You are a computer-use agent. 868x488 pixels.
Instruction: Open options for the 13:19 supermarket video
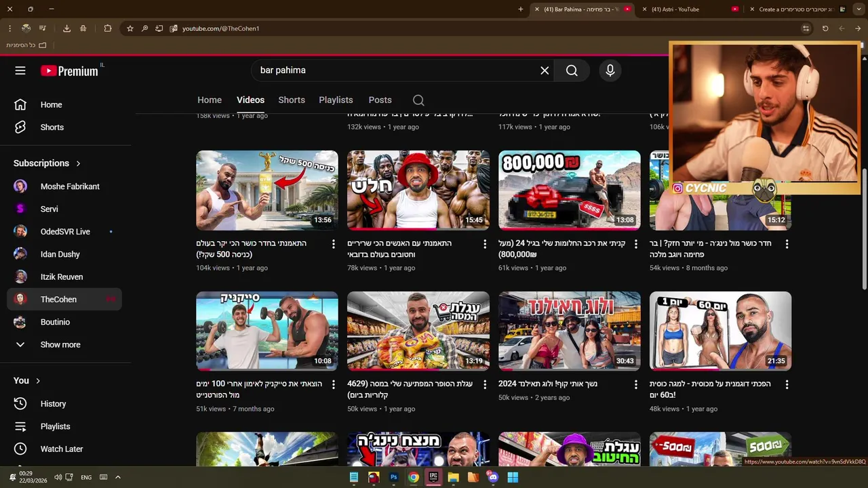(484, 384)
